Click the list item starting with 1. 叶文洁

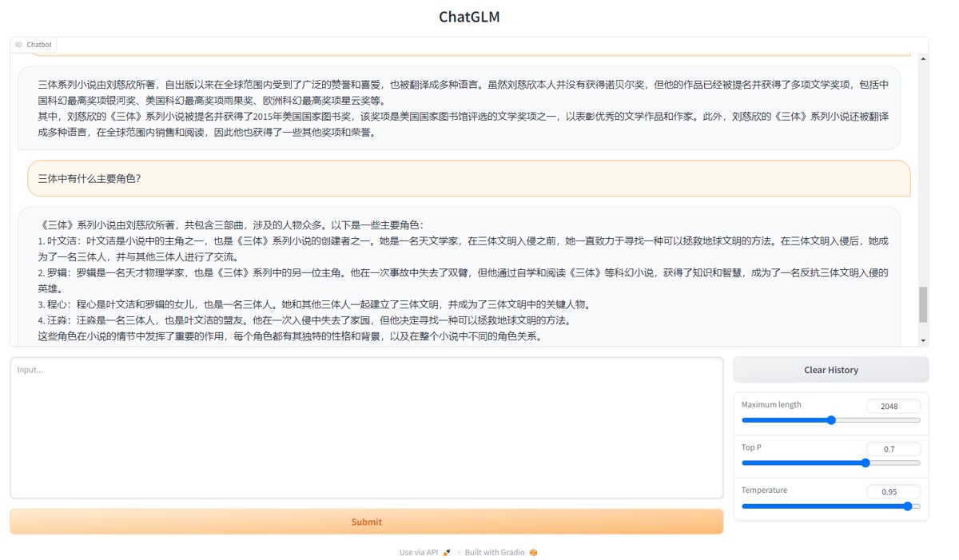(x=463, y=248)
